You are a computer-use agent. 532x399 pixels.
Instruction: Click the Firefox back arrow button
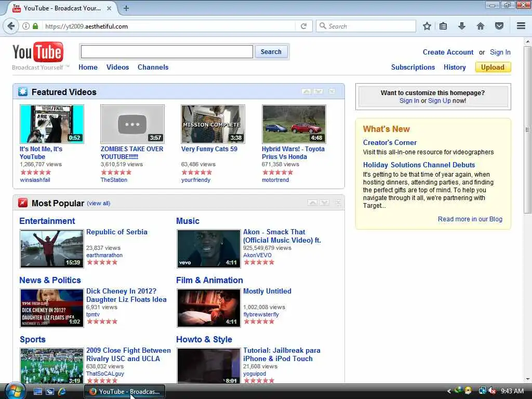pos(11,26)
